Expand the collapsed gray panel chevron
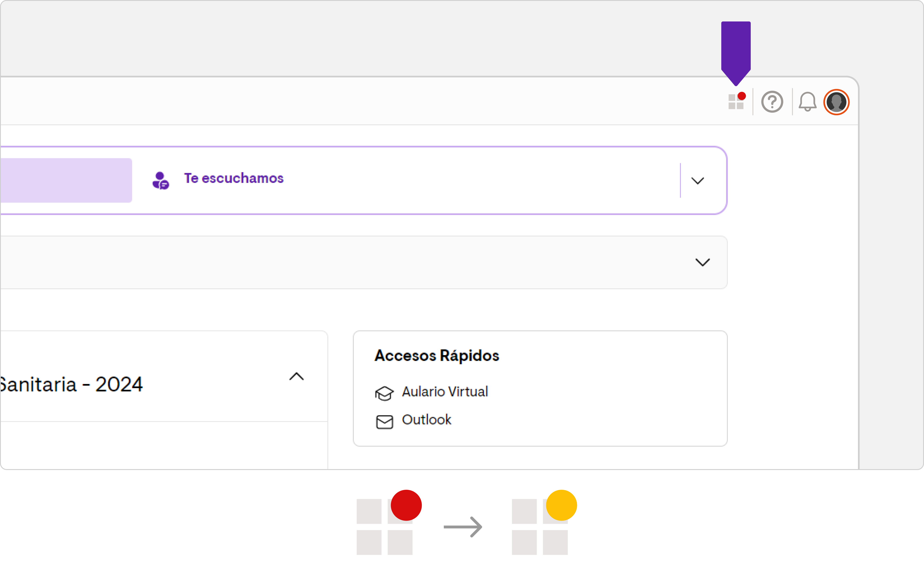This screenshot has height=584, width=924. [703, 262]
